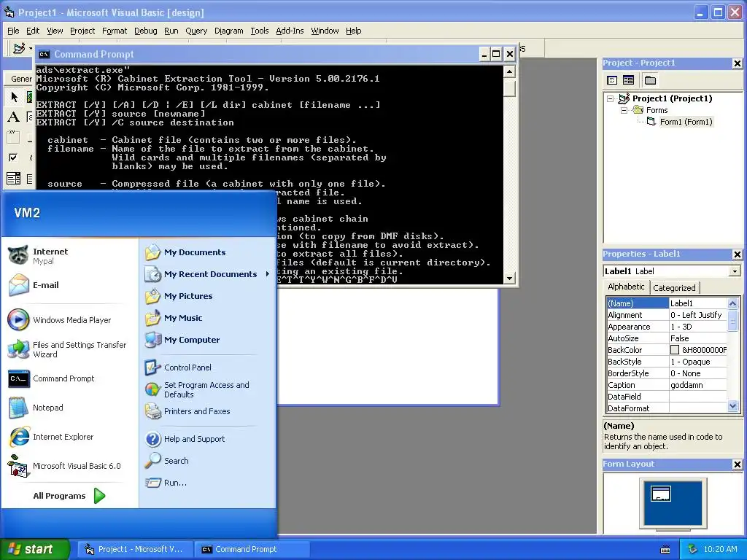Click Command Prompt vertical scrollbar thumb
Screen dimensions: 747x560
[x=509, y=87]
